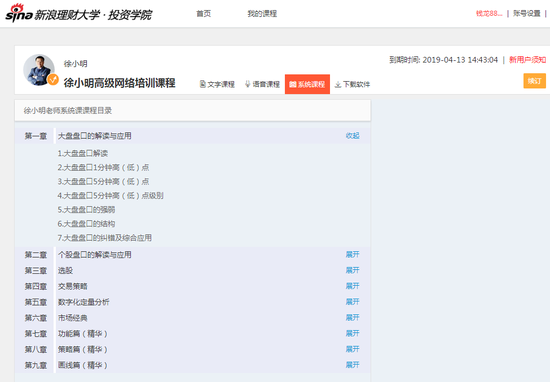Open lesson 1.大盘盘口解读
The height and width of the screenshot is (382, 550).
tap(83, 153)
